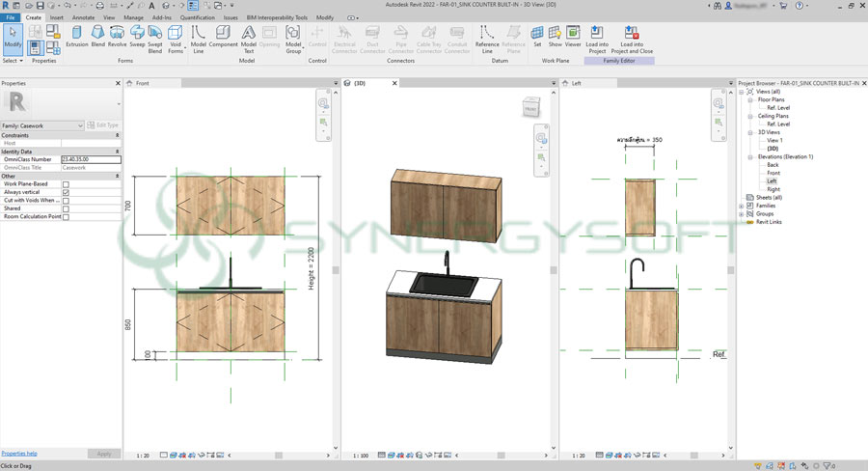
Task: Toggle the Shared parameter checkbox
Action: [x=66, y=208]
